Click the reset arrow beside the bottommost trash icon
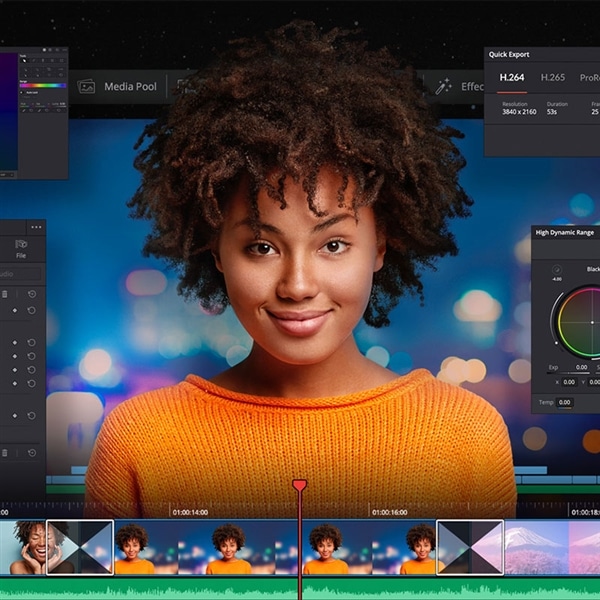 31,453
